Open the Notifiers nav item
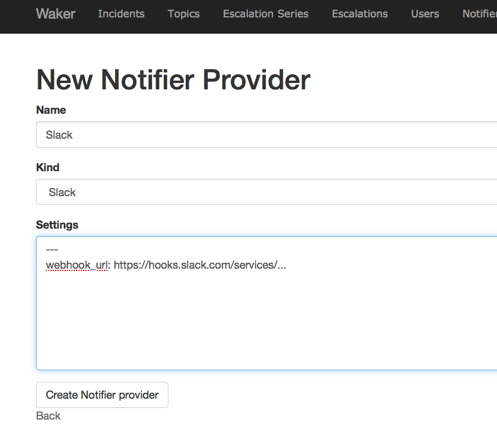497x448 pixels. click(x=480, y=13)
